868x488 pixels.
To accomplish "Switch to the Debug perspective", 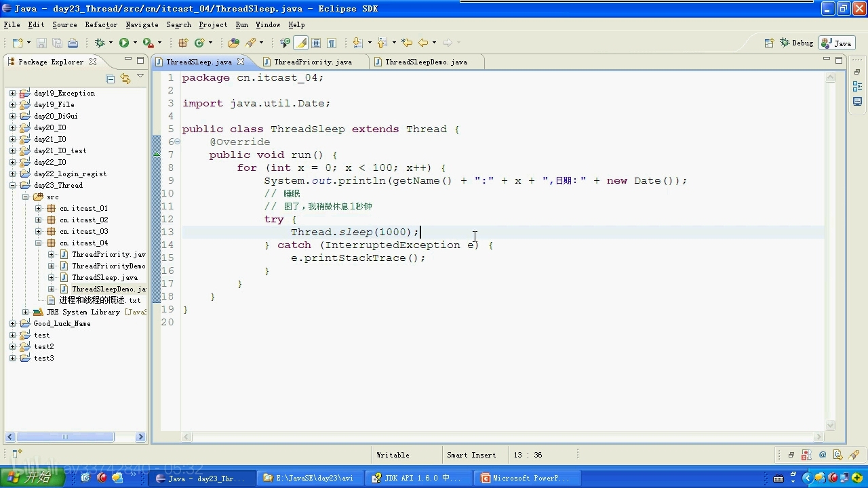I will 797,43.
